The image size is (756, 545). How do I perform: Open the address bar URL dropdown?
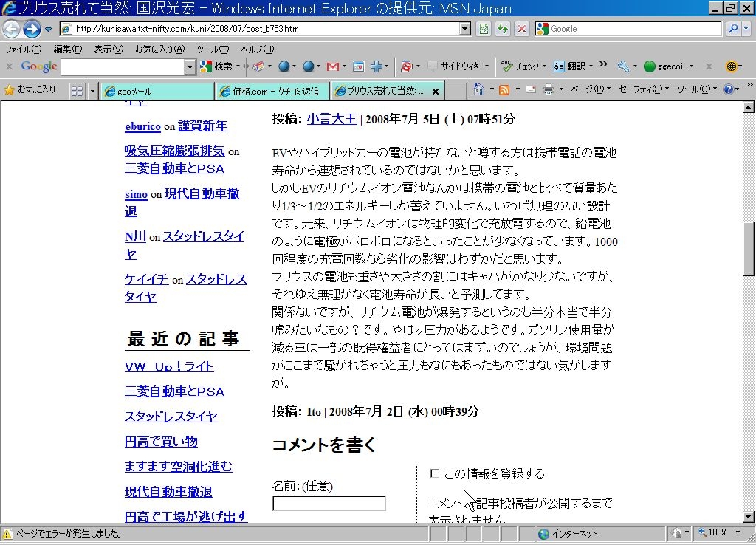click(465, 29)
